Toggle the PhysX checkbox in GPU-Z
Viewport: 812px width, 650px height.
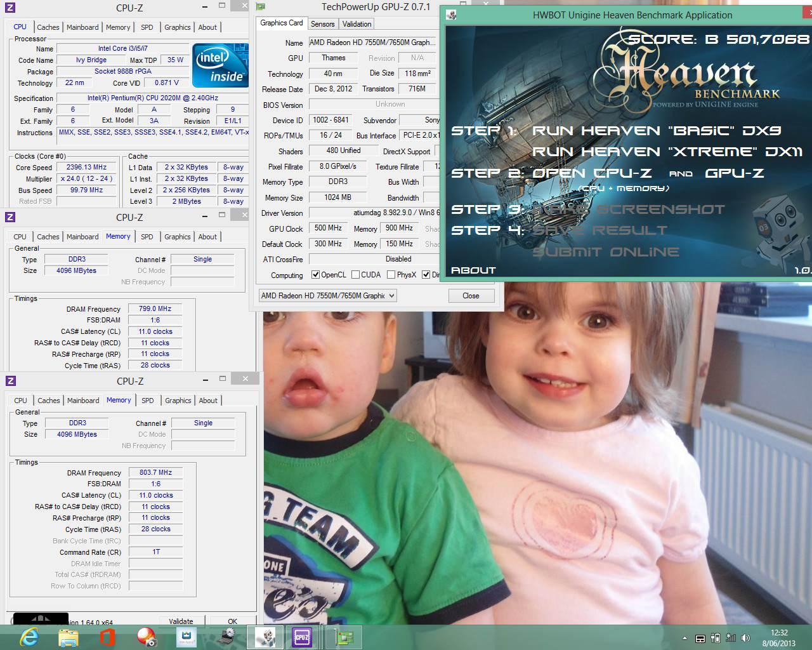point(391,275)
